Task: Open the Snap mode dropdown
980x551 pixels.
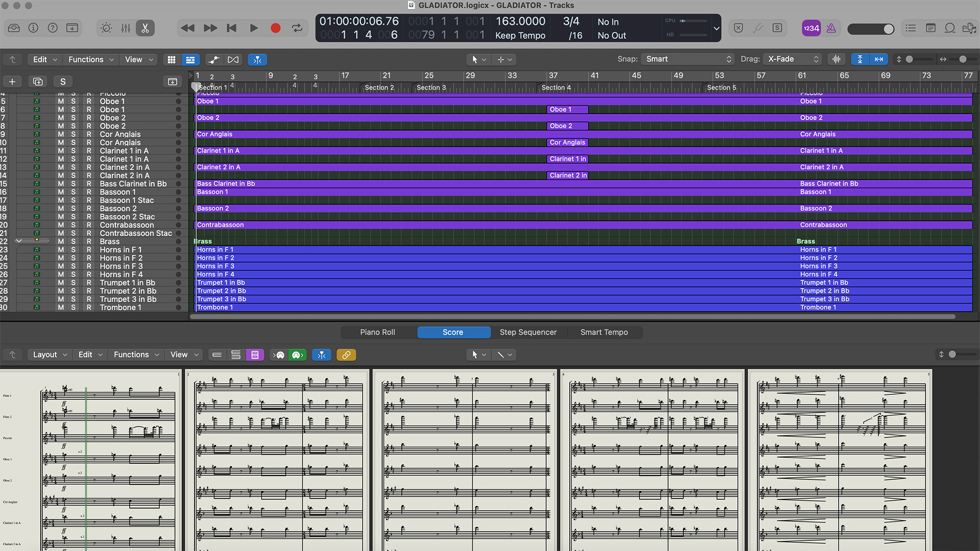Action: click(688, 59)
